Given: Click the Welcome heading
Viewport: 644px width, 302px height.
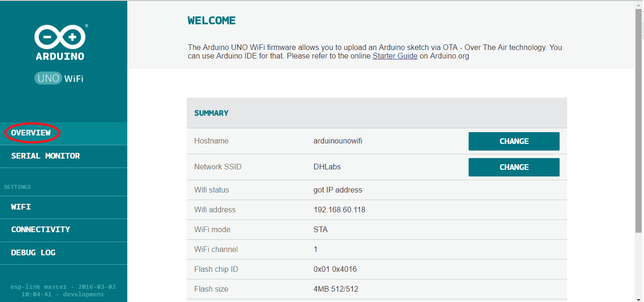Looking at the screenshot, I should pyautogui.click(x=211, y=21).
